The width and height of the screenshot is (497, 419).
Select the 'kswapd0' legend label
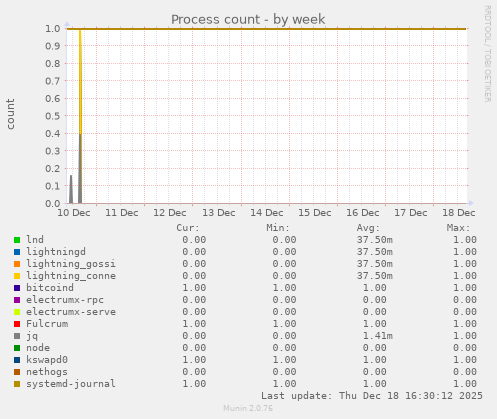tap(47, 360)
